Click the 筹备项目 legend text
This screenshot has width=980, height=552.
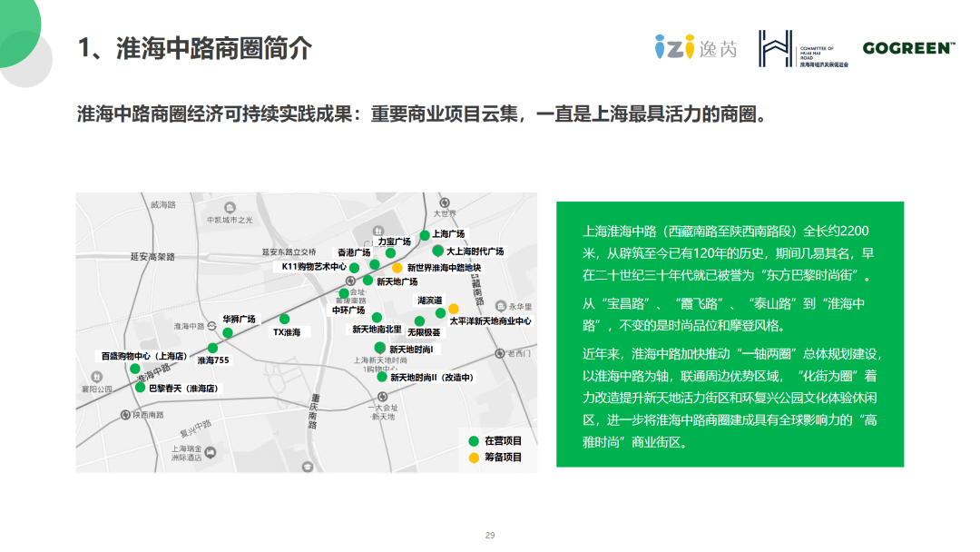[503, 458]
